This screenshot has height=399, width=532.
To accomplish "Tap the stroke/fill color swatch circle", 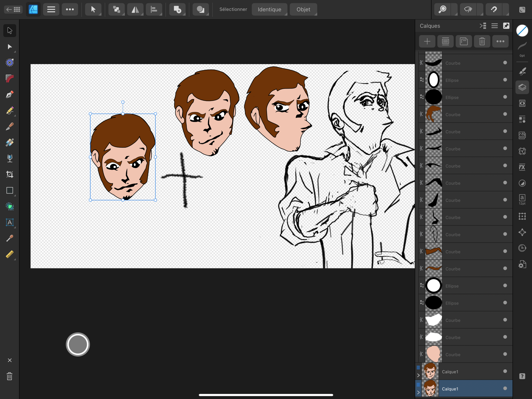I will [x=522, y=31].
